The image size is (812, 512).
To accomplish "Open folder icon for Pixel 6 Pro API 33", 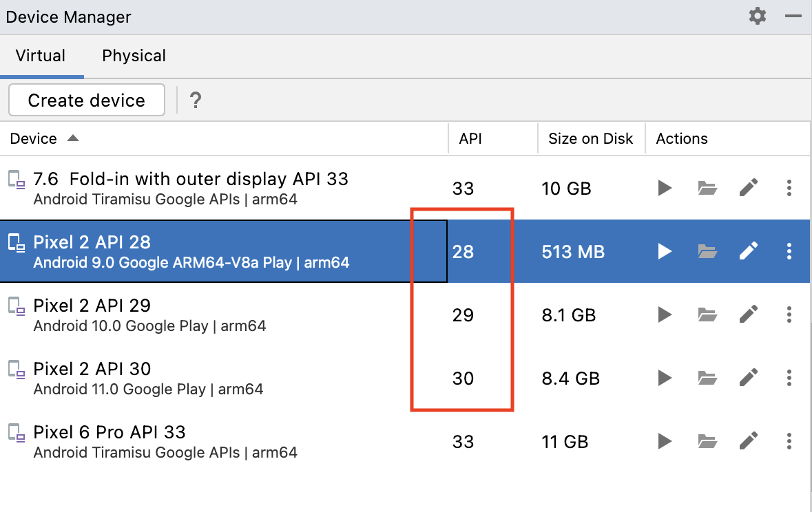I will coord(707,442).
